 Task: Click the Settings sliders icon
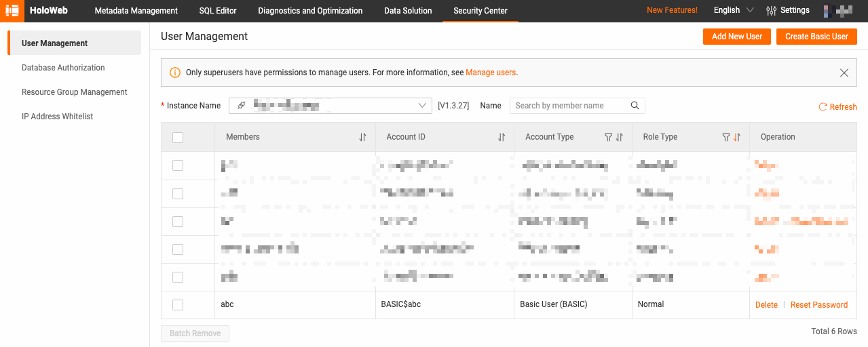[771, 11]
